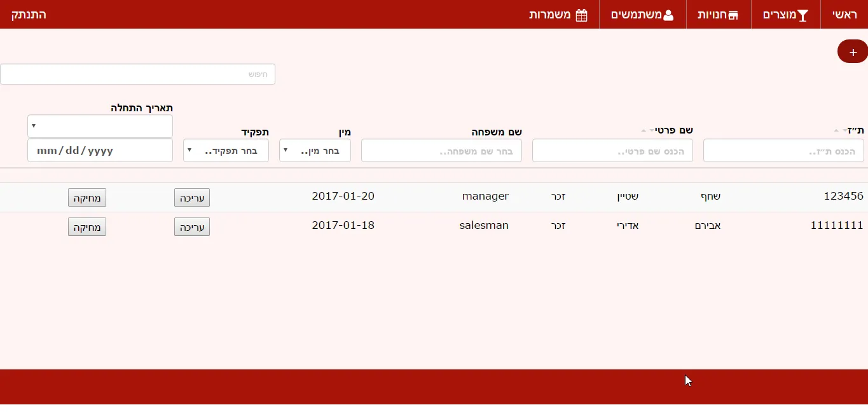Log out via התנתק link
Screen dimensions: 868x412
click(x=29, y=15)
